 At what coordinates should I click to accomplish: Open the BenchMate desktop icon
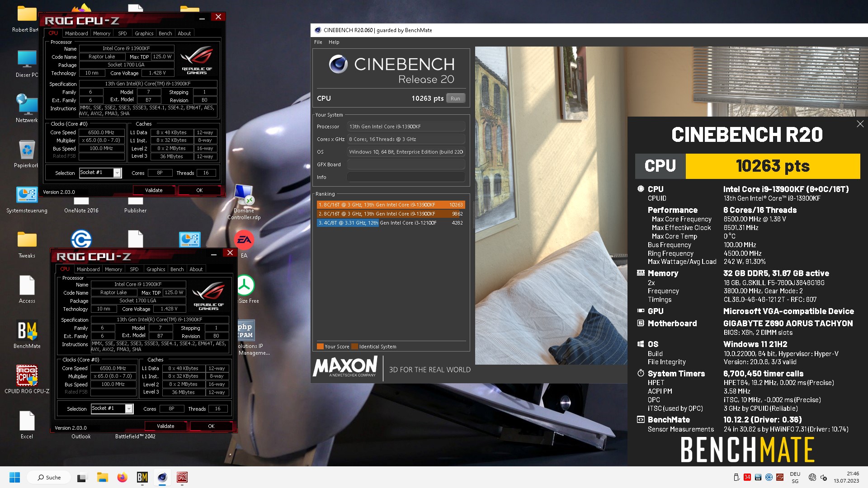click(27, 334)
